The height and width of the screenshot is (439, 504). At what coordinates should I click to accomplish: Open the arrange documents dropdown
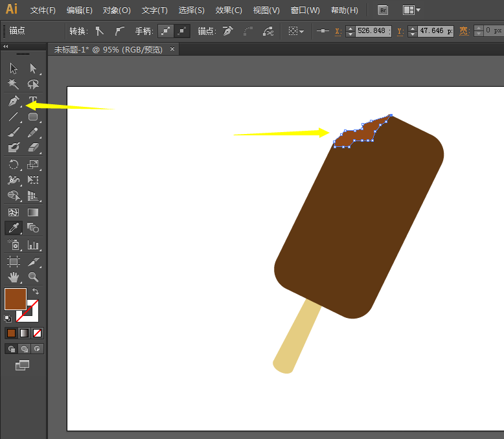pos(411,10)
